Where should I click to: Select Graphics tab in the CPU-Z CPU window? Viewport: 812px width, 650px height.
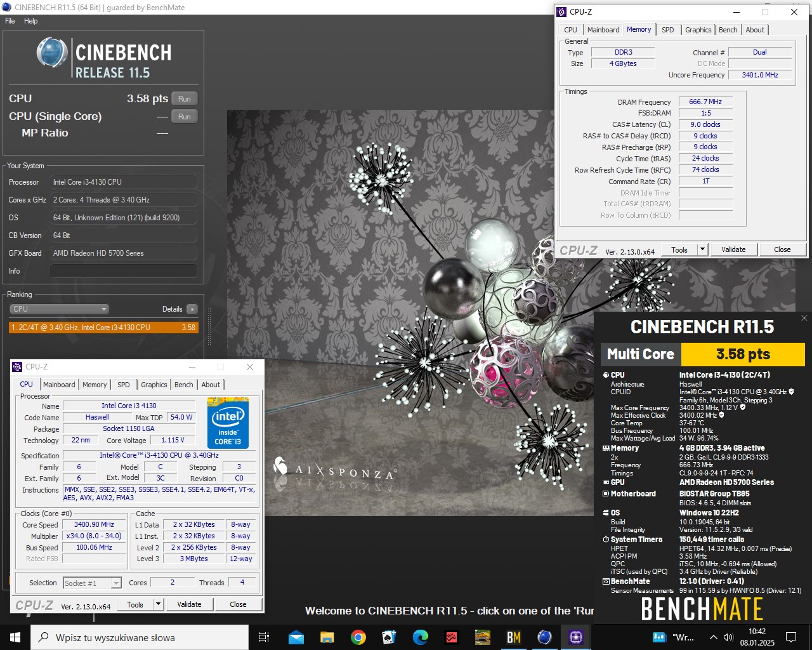click(154, 385)
